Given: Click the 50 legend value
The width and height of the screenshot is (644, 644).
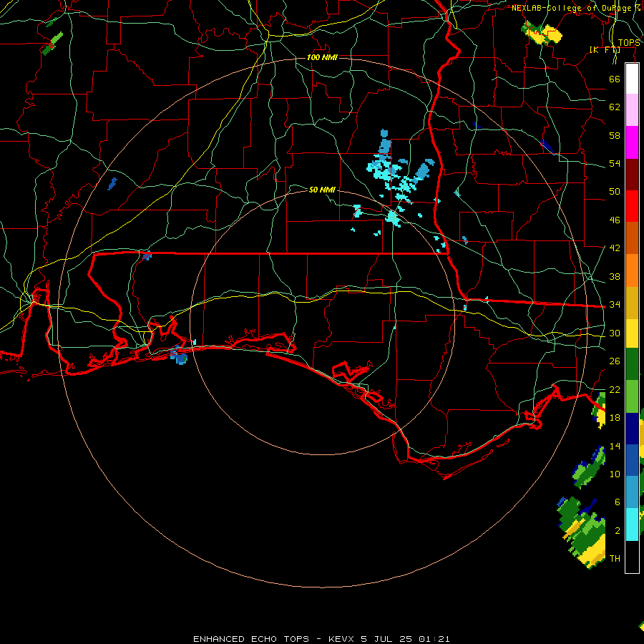Looking at the screenshot, I should point(615,192).
